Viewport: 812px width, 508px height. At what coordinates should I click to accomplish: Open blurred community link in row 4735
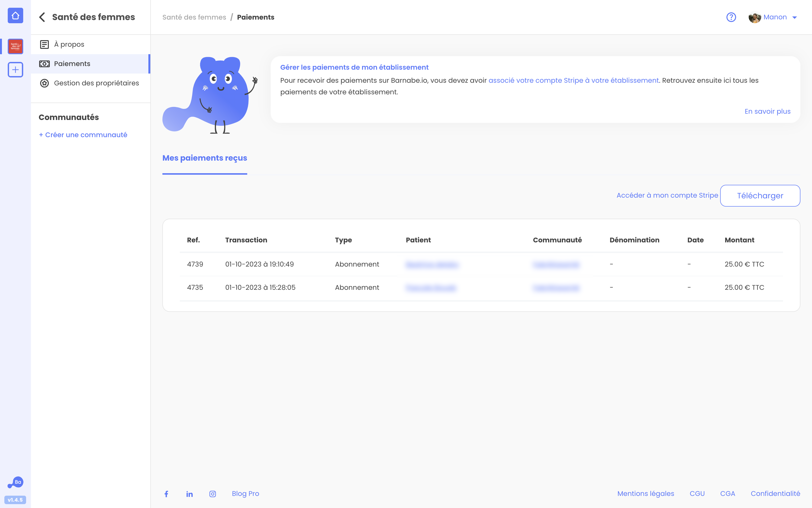(x=556, y=288)
